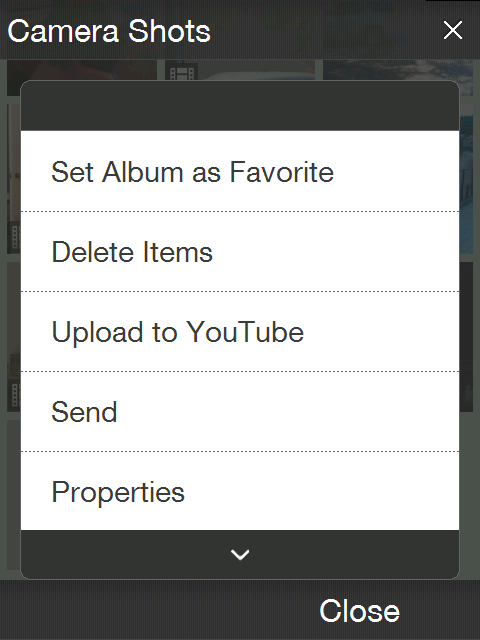Select the blue thumbnail peeking out beside the menu
Screen dimensions: 480x640
point(466,180)
